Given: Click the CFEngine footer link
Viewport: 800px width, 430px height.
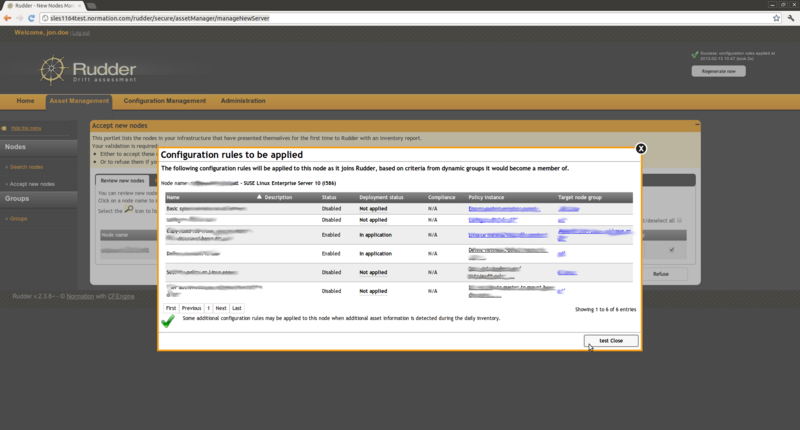Looking at the screenshot, I should tap(121, 296).
